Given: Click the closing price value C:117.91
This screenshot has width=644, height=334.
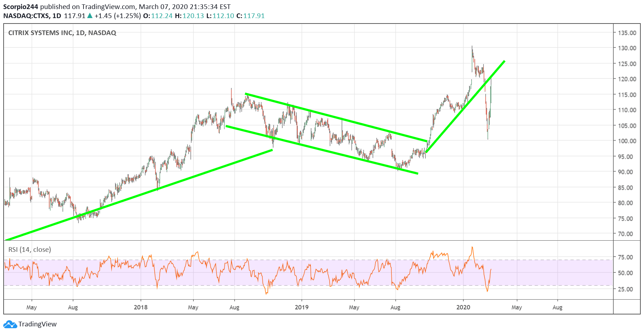Looking at the screenshot, I should [250, 16].
